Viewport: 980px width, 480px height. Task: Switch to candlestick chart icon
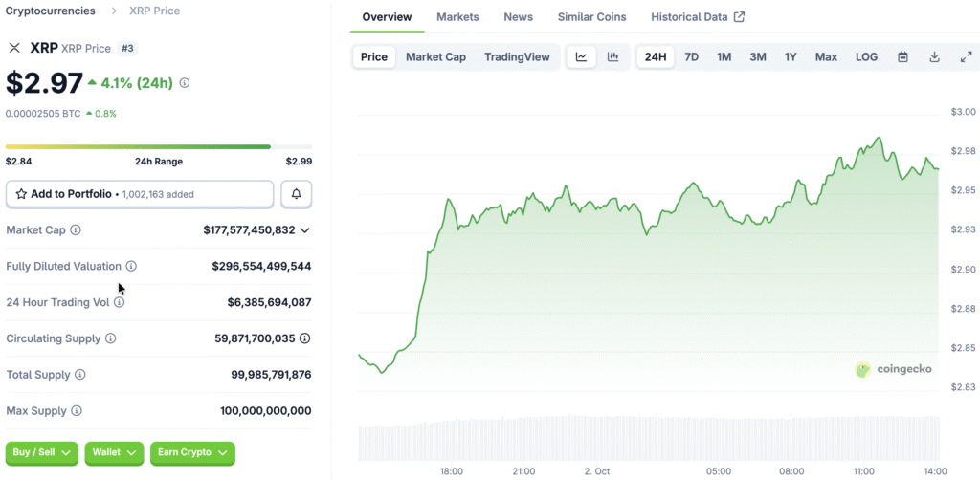tap(613, 57)
